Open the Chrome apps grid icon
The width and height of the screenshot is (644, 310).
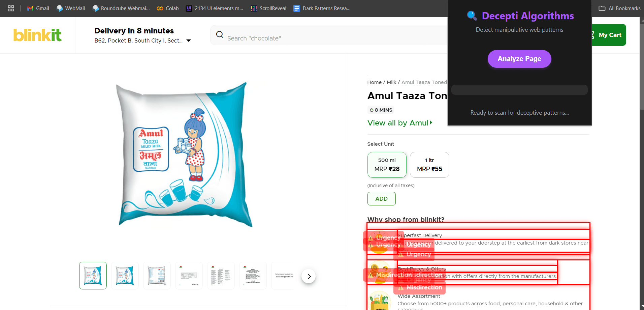pyautogui.click(x=11, y=8)
